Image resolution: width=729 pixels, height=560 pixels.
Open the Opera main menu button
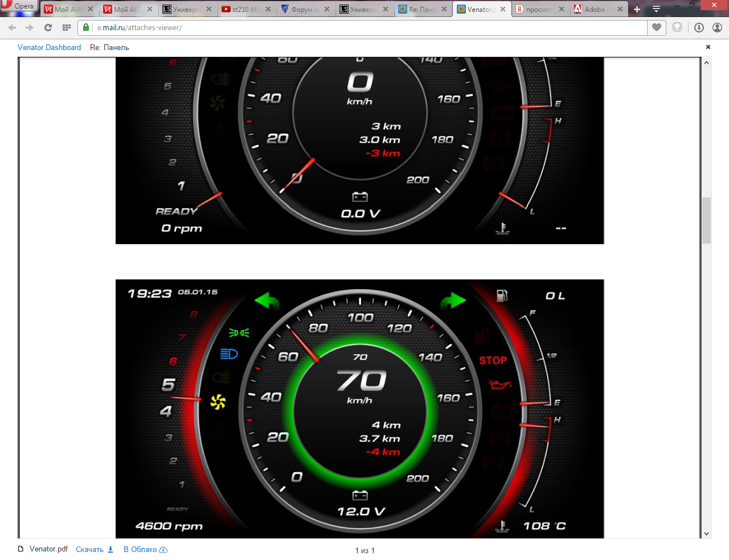(x=19, y=6)
